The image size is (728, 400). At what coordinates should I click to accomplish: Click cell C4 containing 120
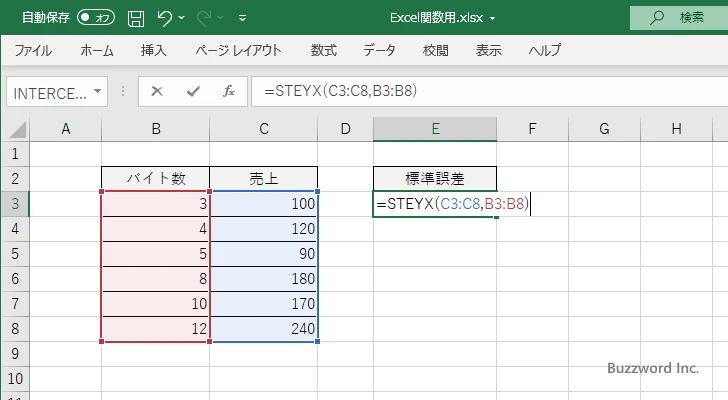coord(264,229)
